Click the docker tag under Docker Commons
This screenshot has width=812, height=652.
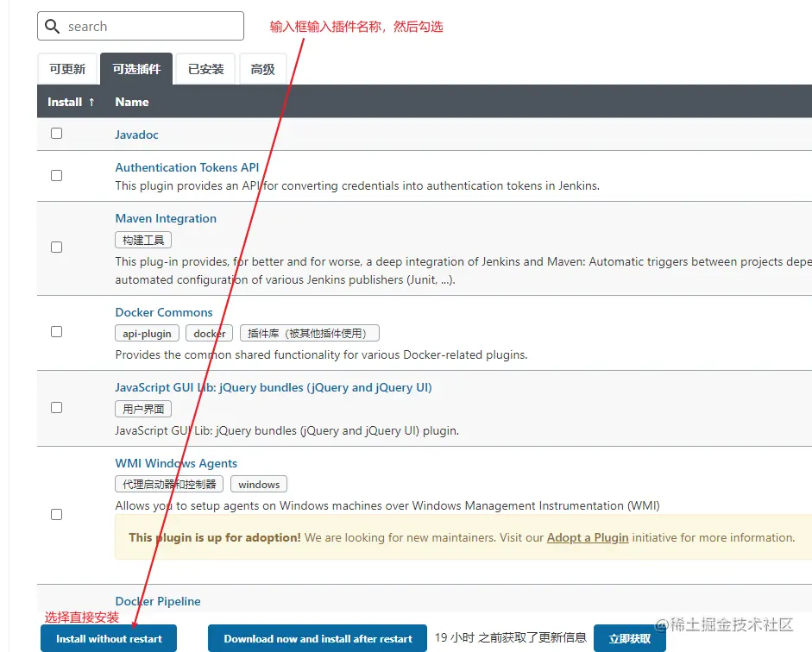click(209, 333)
